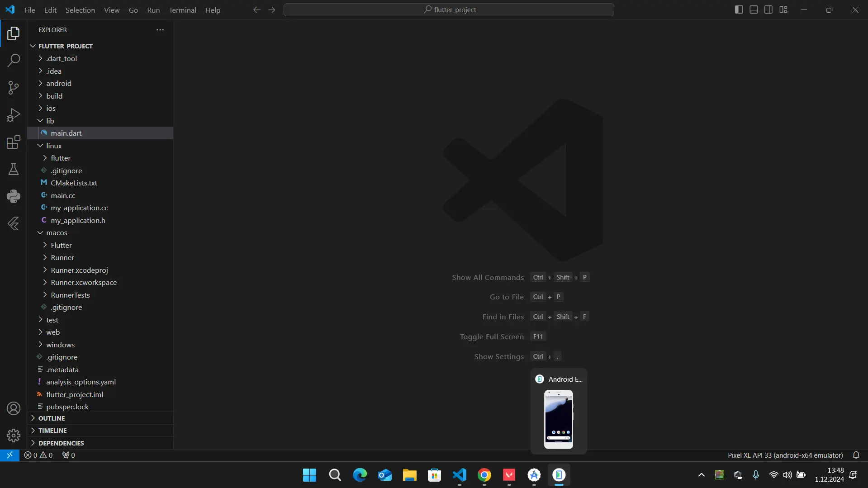
Task: Expand the .dart_tool folder
Action: (x=100, y=59)
